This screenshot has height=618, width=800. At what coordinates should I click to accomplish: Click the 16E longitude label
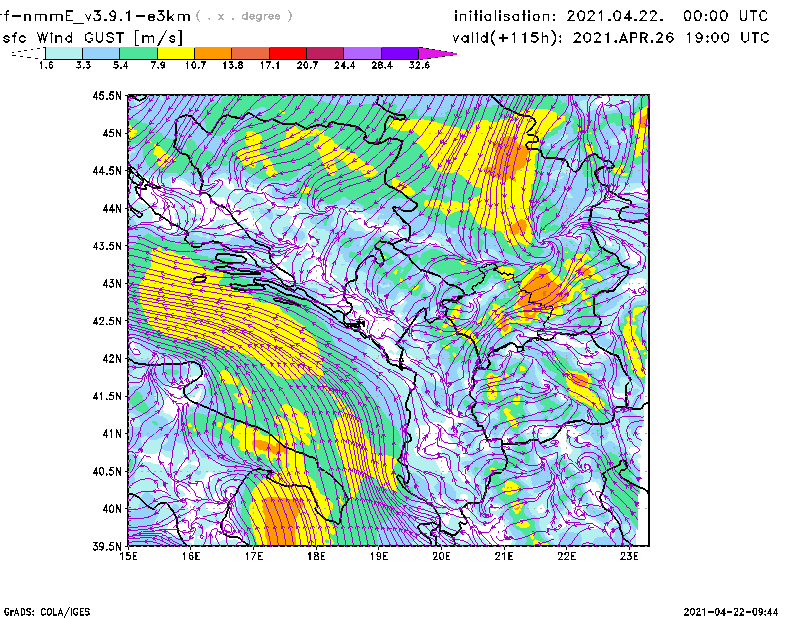[191, 556]
